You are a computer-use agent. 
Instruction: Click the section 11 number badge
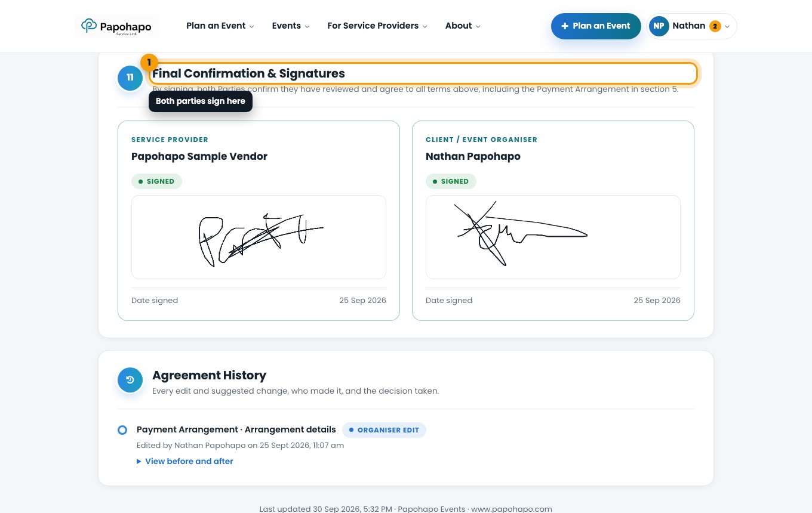[130, 78]
